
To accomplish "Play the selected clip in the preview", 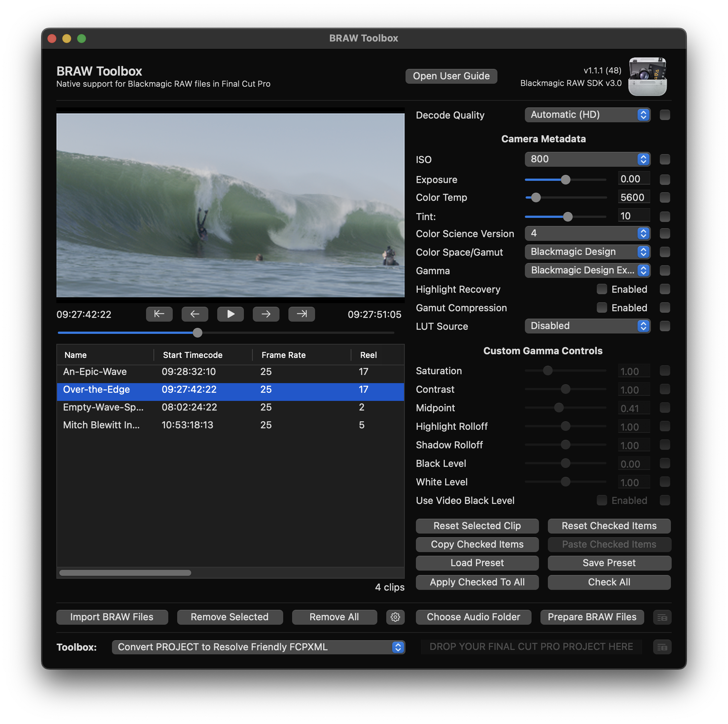I will (230, 314).
